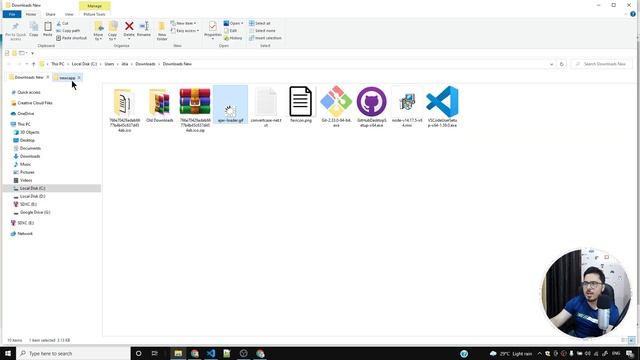This screenshot has width=640, height=360.
Task: Click Invert selection in the ribbon
Action: (265, 38)
